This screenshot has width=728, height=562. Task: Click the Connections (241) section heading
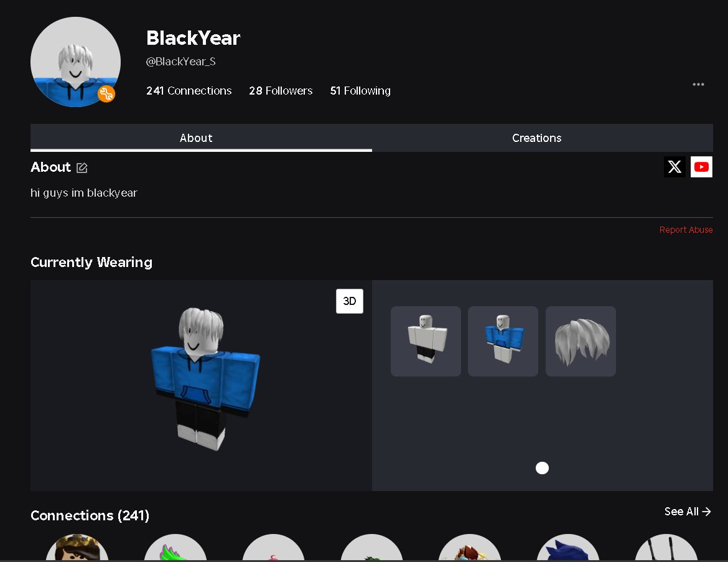pos(90,515)
